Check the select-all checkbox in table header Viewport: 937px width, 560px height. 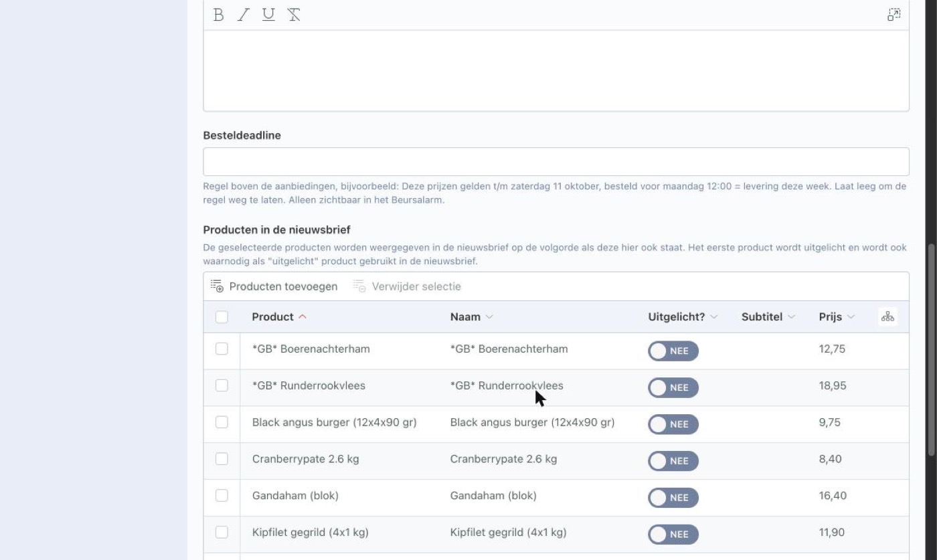point(222,317)
